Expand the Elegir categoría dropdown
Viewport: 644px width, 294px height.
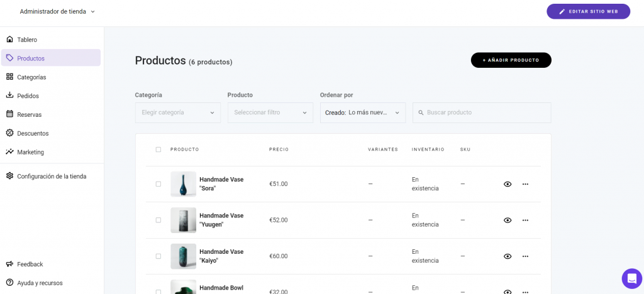[x=177, y=112]
